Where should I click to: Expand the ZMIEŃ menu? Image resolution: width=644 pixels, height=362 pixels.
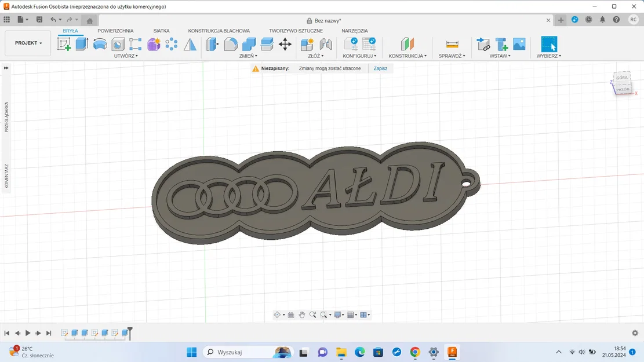click(248, 56)
